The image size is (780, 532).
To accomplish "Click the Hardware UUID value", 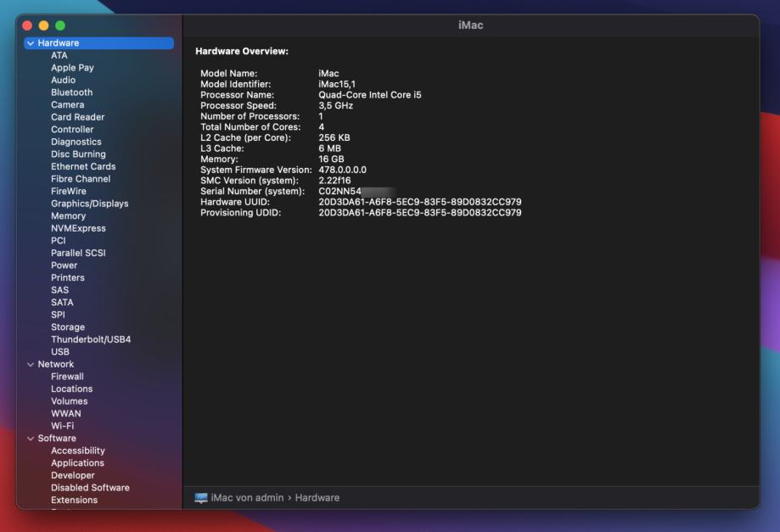I will (x=420, y=202).
